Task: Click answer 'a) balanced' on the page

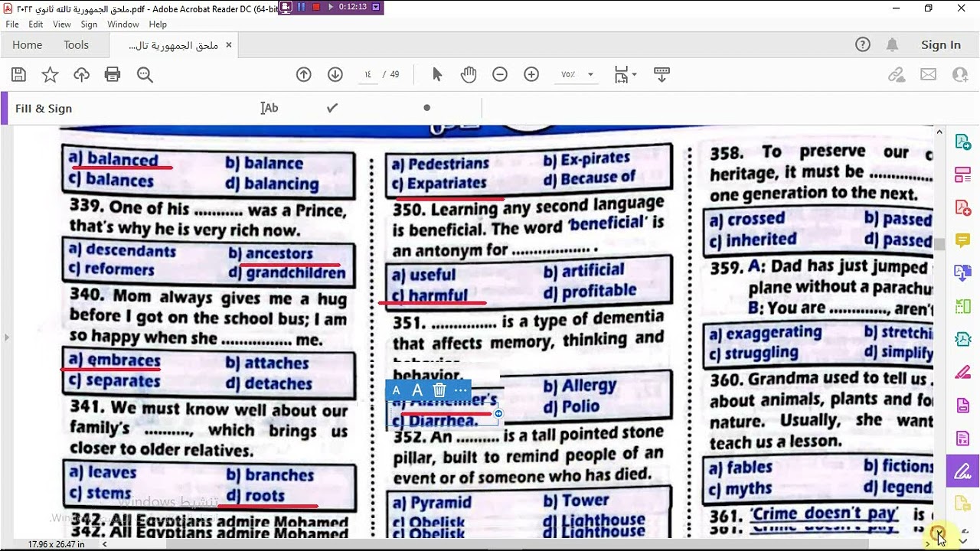Action: [x=113, y=159]
